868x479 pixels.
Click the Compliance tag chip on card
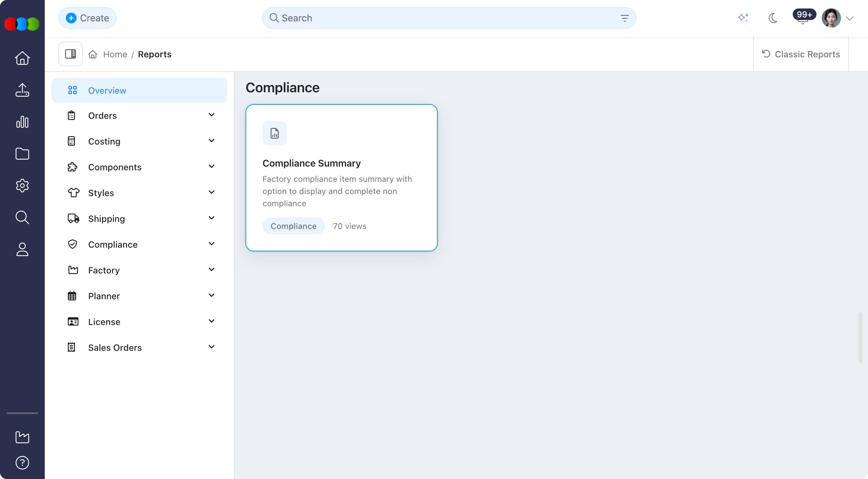coord(294,226)
